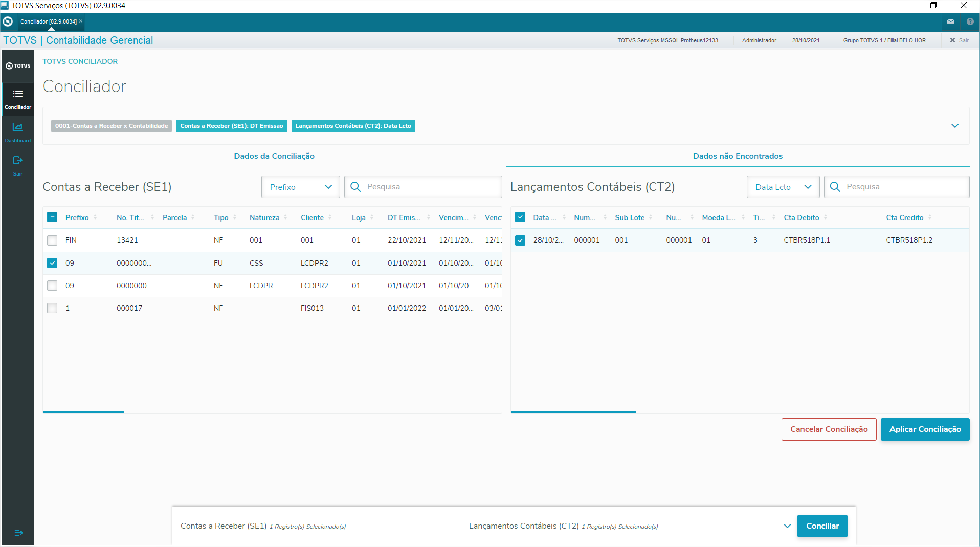Click the Lançamentos Contábeis (CT2): Data Lcto tag
The width and height of the screenshot is (980, 547).
(353, 126)
